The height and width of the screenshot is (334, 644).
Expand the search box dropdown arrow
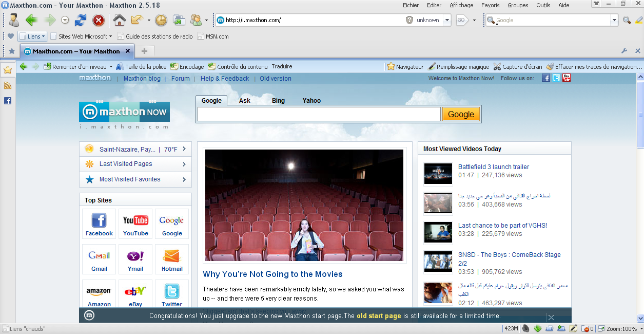point(614,20)
